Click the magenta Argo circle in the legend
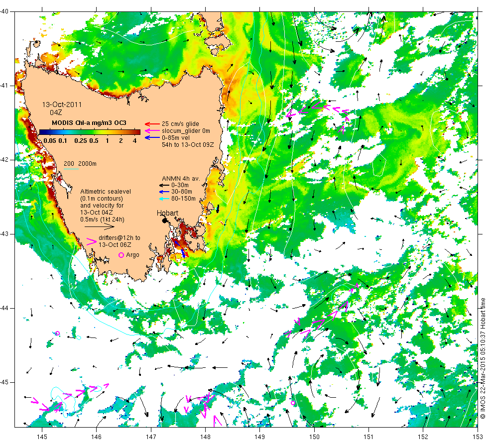This screenshot has height=448, width=488. point(122,255)
